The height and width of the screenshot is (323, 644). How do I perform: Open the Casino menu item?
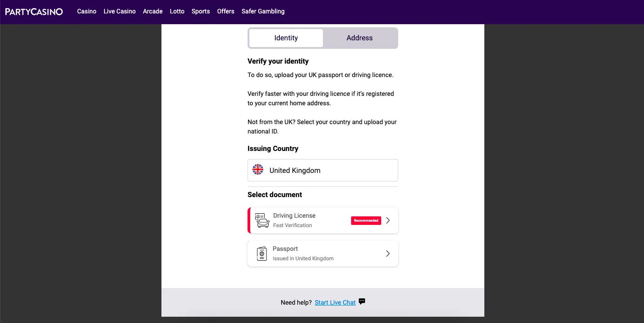point(87,11)
